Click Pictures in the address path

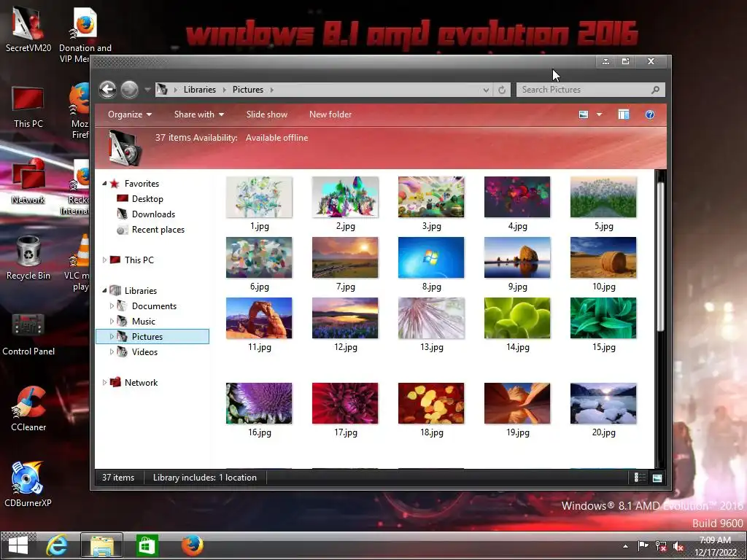(248, 90)
